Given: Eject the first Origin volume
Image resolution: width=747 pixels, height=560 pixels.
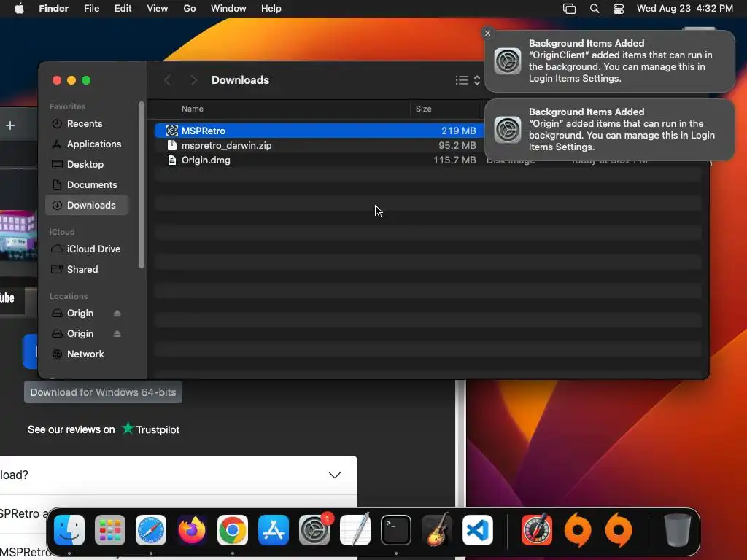Looking at the screenshot, I should point(117,314).
